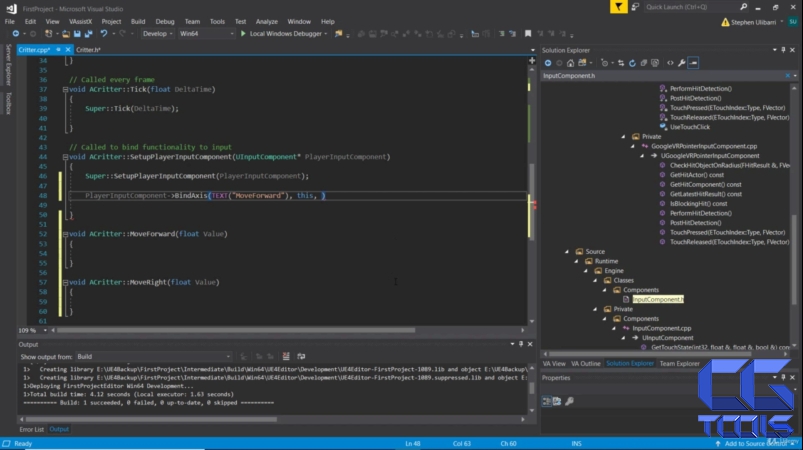Click View Code icon in Solution Explorer
This screenshot has width=803, height=450.
point(670,63)
